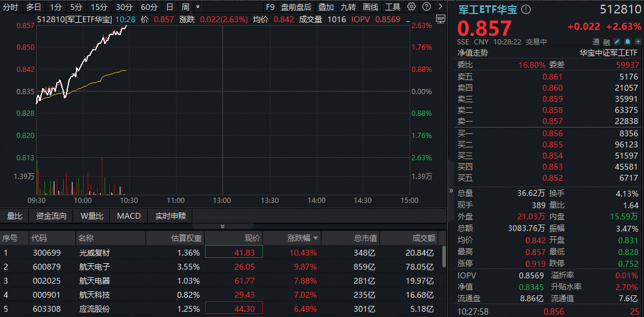644x317 pixels.
Task: Open chart settings gear icon
Action: tap(411, 7)
